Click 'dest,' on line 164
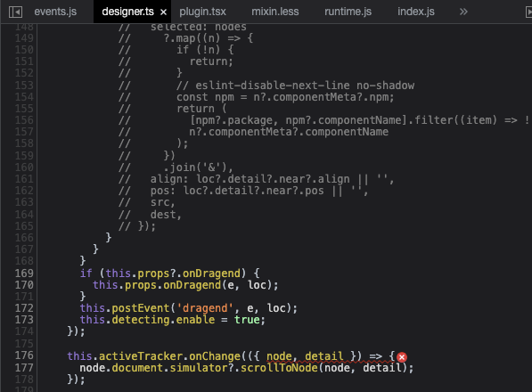The width and height of the screenshot is (532, 392). tap(166, 215)
